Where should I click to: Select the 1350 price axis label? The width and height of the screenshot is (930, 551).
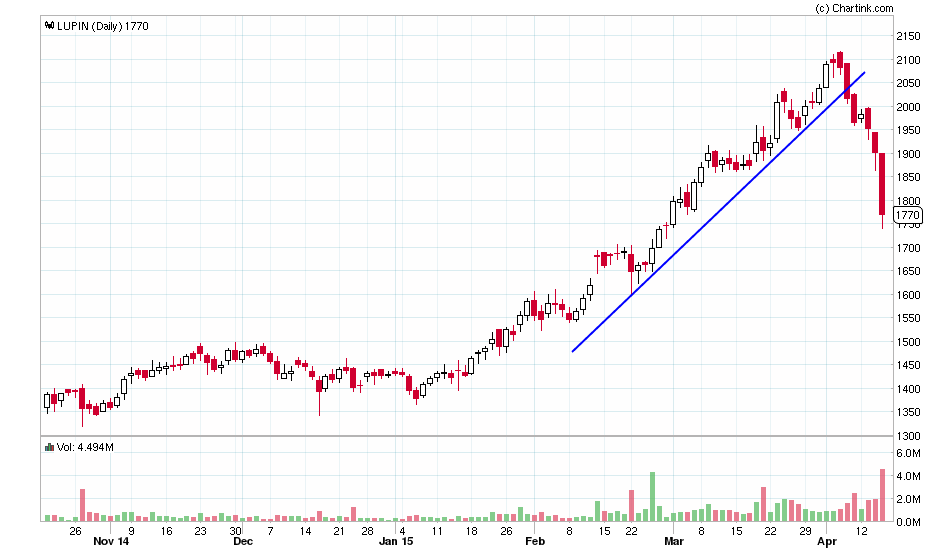(908, 412)
